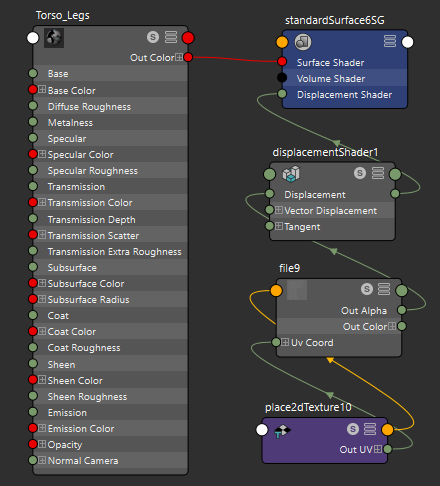This screenshot has width=440, height=486.
Task: Click the standardSurface6SG shading group icon
Action: 303,42
